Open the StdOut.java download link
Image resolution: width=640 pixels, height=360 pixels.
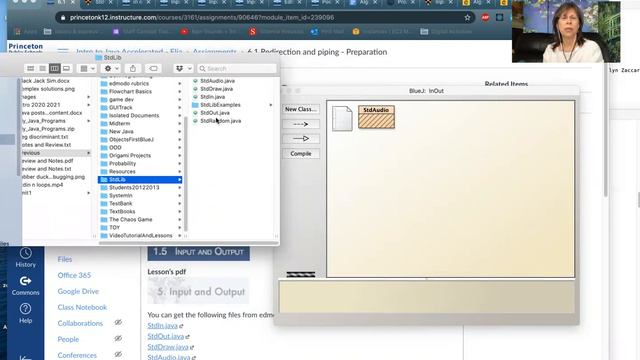tap(166, 336)
